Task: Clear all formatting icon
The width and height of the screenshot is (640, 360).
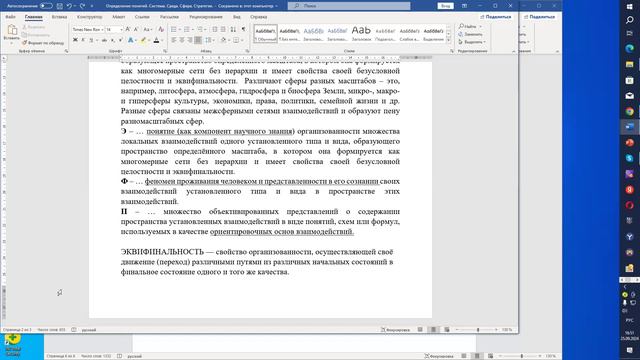Action: pyautogui.click(x=161, y=30)
